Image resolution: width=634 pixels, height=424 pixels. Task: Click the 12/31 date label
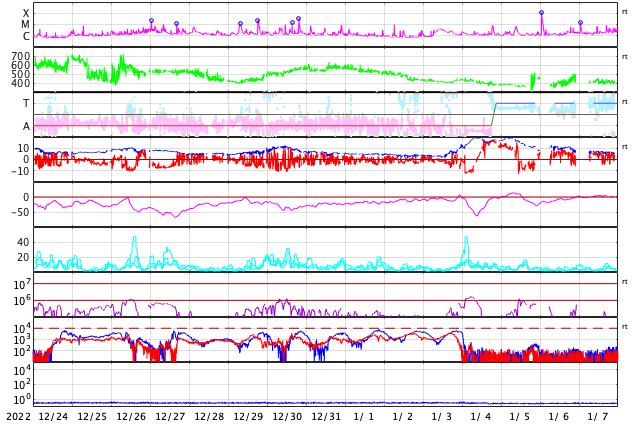[x=326, y=416]
